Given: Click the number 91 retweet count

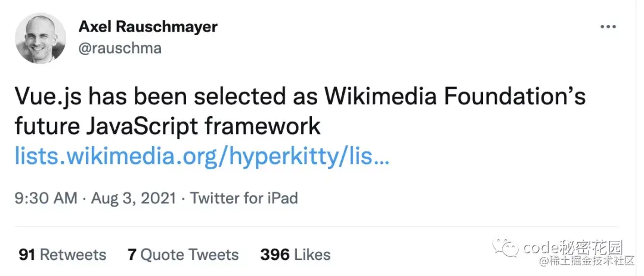Looking at the screenshot, I should coord(27,255).
